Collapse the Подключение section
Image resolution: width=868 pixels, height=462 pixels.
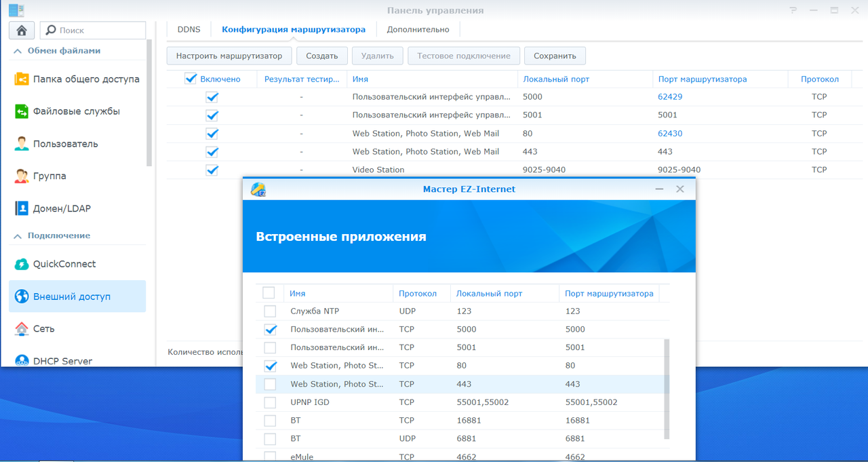tap(18, 235)
